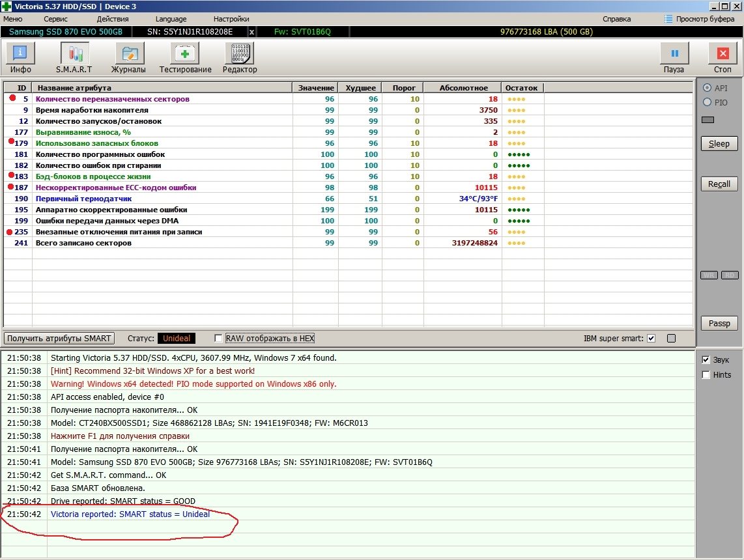744x560 pixels.
Task: Toggle the unlabeled checkbox after IBM super smart
Action: coord(671,338)
